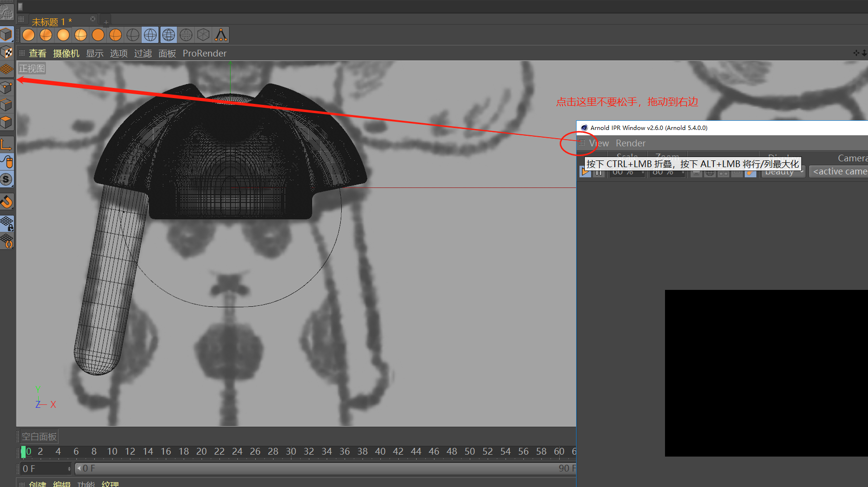Click the green timeline playhead at frame 0
The height and width of the screenshot is (487, 868).
23,452
